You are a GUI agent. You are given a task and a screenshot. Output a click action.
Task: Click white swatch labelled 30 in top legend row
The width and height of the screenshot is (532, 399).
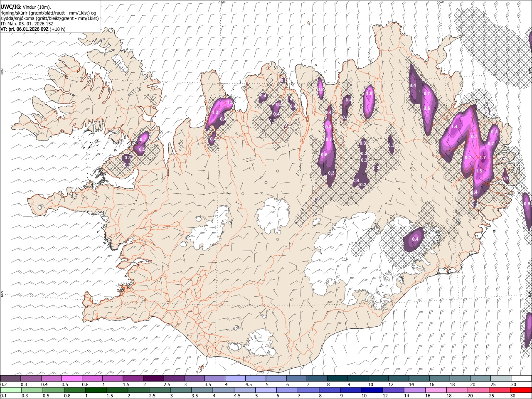click(521, 379)
